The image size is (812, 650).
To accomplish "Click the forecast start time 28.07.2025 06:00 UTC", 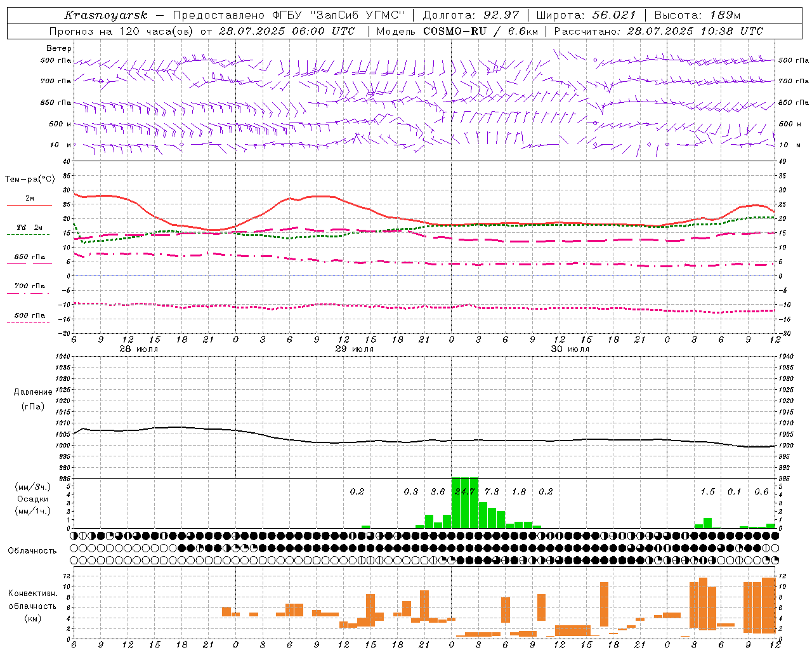I will coord(286,31).
